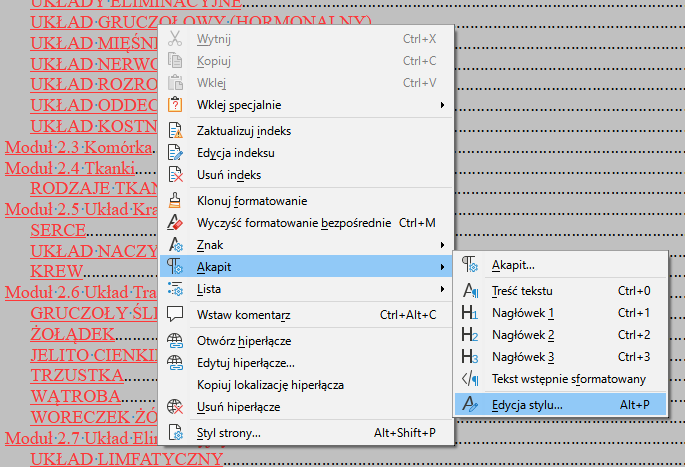The height and width of the screenshot is (467, 685).
Task: Click the remove index icon with red X
Action: [175, 175]
